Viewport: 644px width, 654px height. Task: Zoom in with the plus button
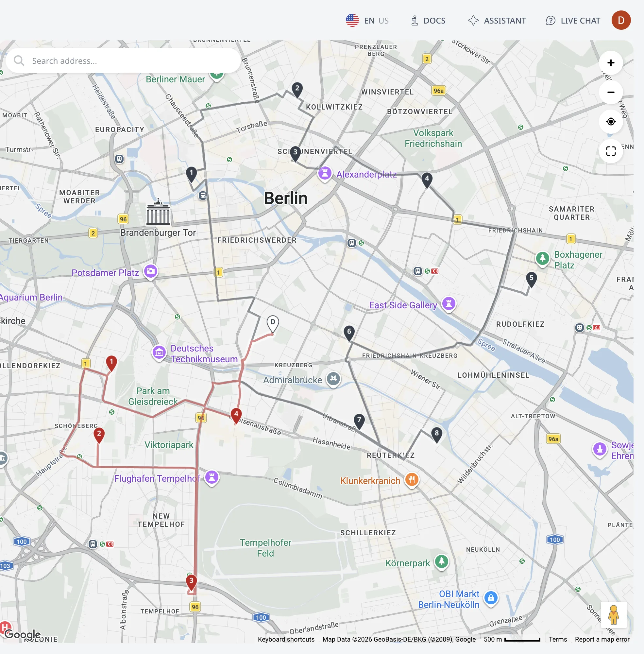611,63
